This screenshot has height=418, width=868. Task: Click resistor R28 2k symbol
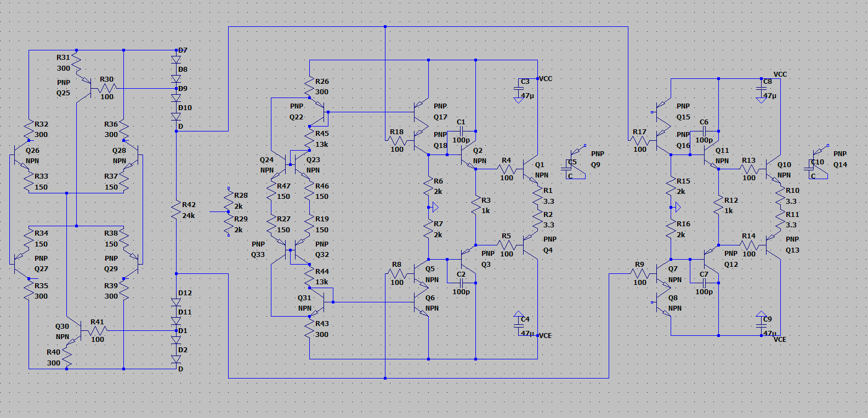pos(229,199)
